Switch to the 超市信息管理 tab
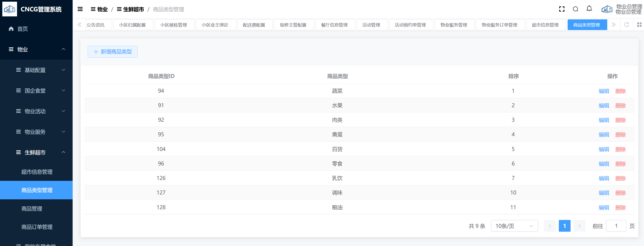 pyautogui.click(x=545, y=25)
